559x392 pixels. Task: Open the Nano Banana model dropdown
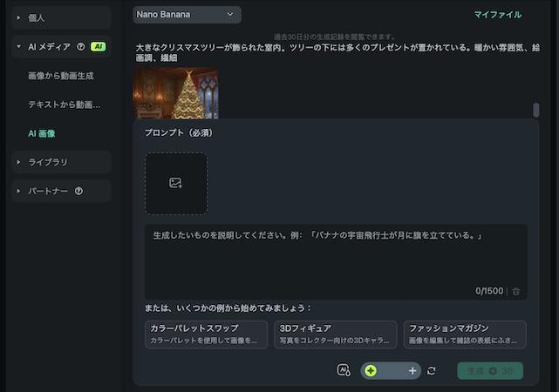tap(187, 15)
